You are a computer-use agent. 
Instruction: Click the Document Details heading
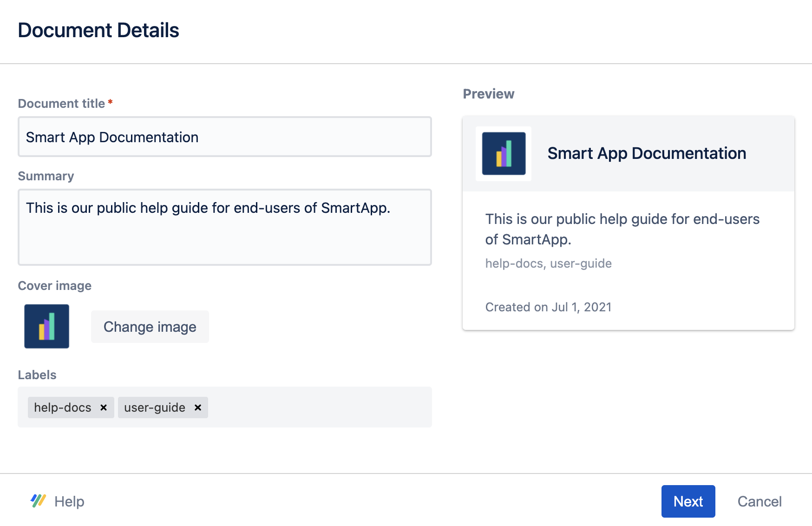click(99, 30)
